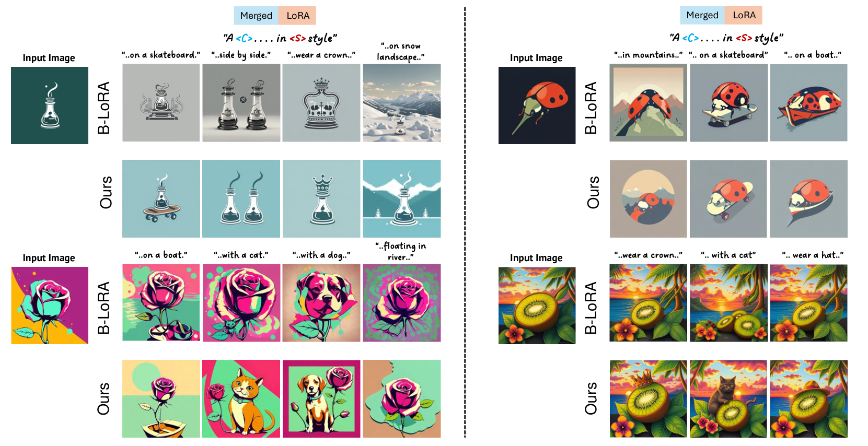The image size is (868, 446).
Task: Click the left orange LoRA legend box
Action: tap(297, 16)
